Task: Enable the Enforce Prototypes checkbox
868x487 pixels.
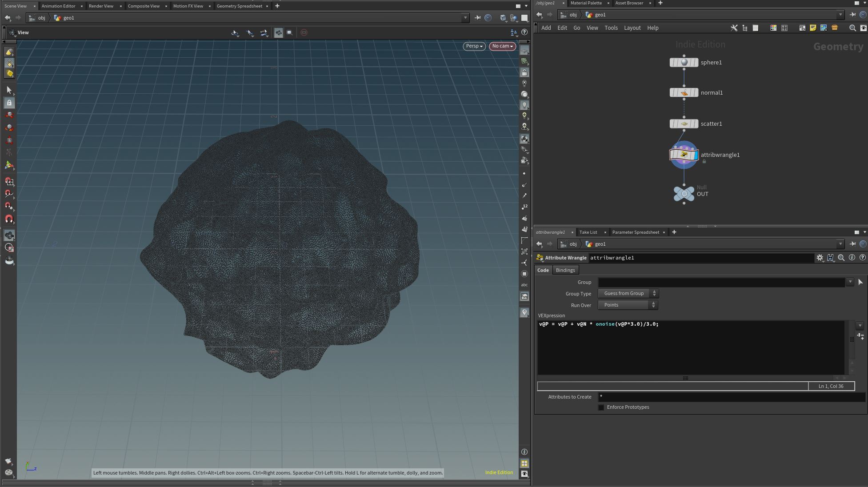Action: tap(601, 407)
